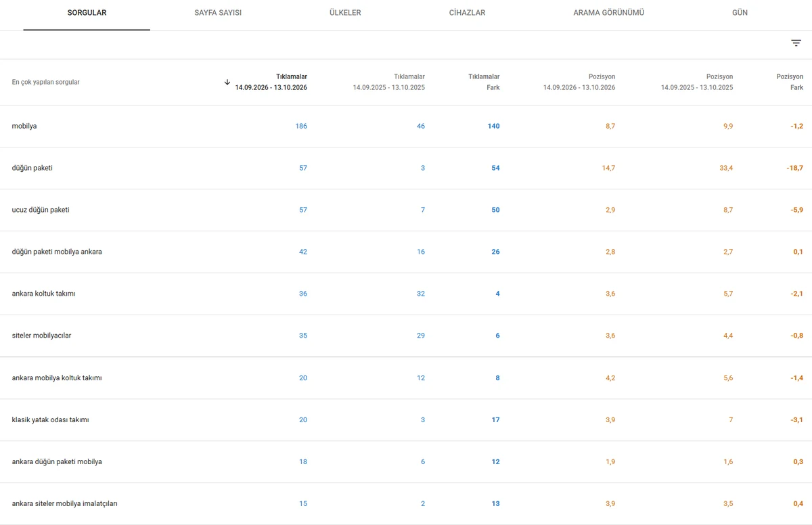Open the filter rows icon
Image resolution: width=812 pixels, height=525 pixels.
tap(796, 43)
